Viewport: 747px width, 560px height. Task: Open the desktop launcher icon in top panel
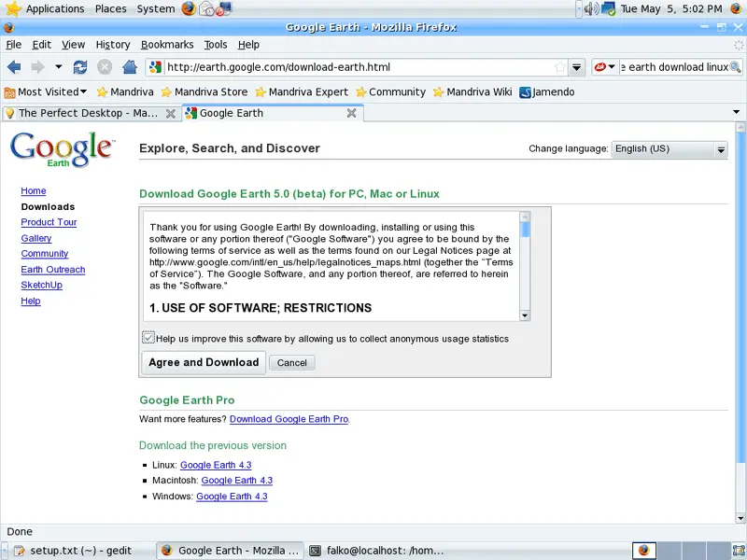tap(223, 8)
